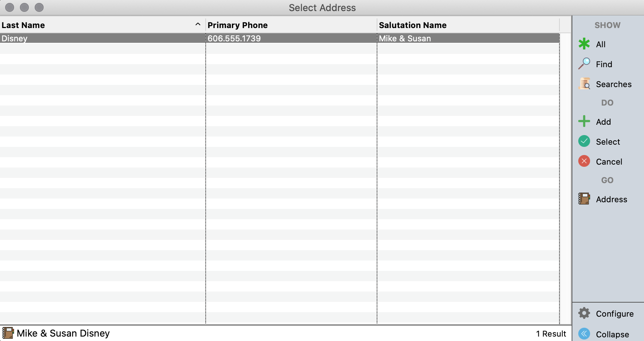Go to the Address book icon
The image size is (644, 341).
click(584, 199)
